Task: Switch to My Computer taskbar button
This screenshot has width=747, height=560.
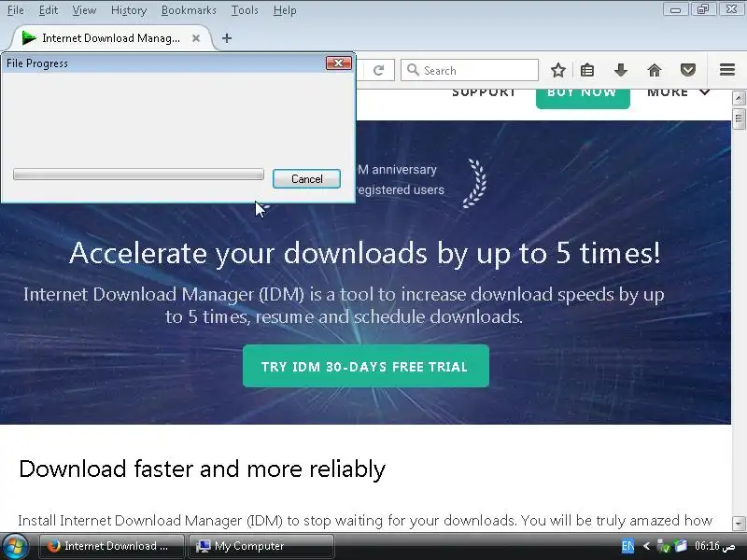Action: tap(261, 546)
